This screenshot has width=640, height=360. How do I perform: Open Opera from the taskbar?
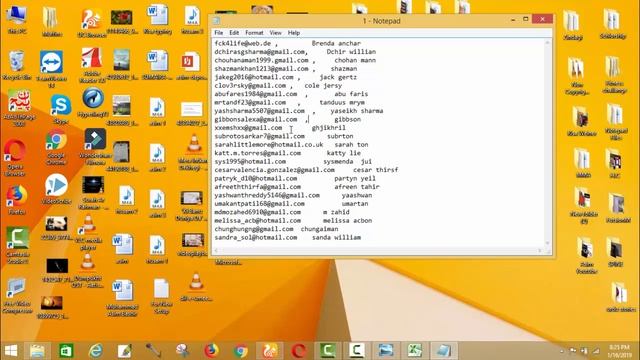(299, 351)
